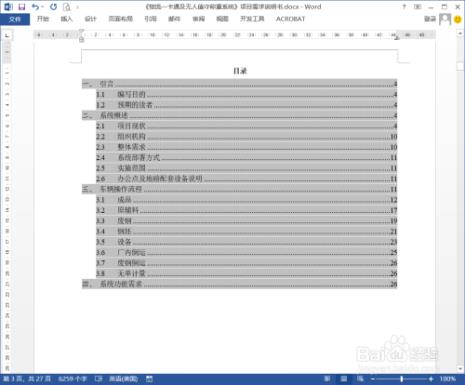The image size is (465, 385).
Task: Click TOC entry 3.1 成品
Action: 247,200
